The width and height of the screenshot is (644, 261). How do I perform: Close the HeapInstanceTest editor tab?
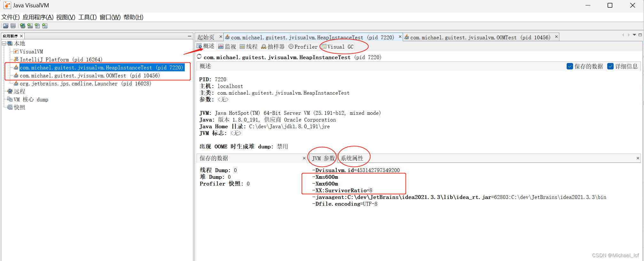(400, 37)
